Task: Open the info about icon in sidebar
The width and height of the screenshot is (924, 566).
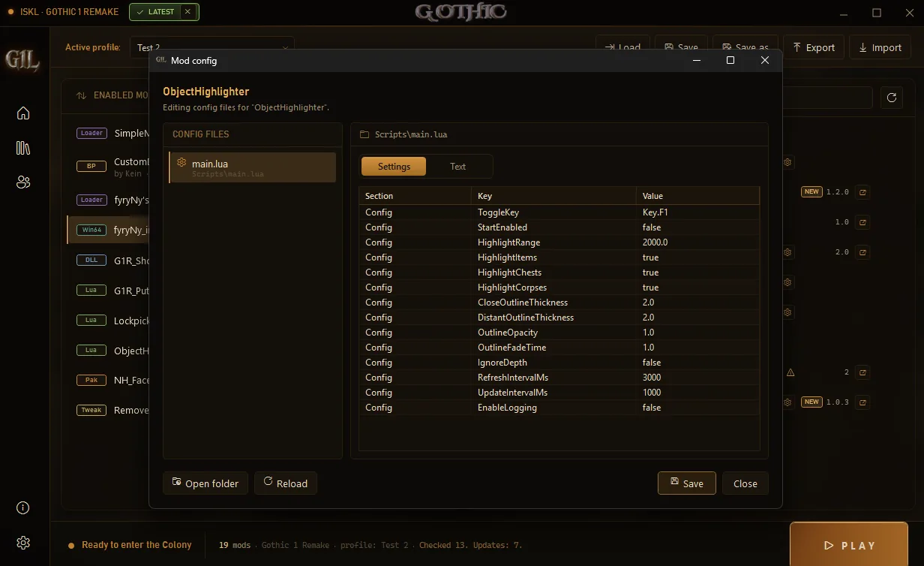Action: coord(23,508)
